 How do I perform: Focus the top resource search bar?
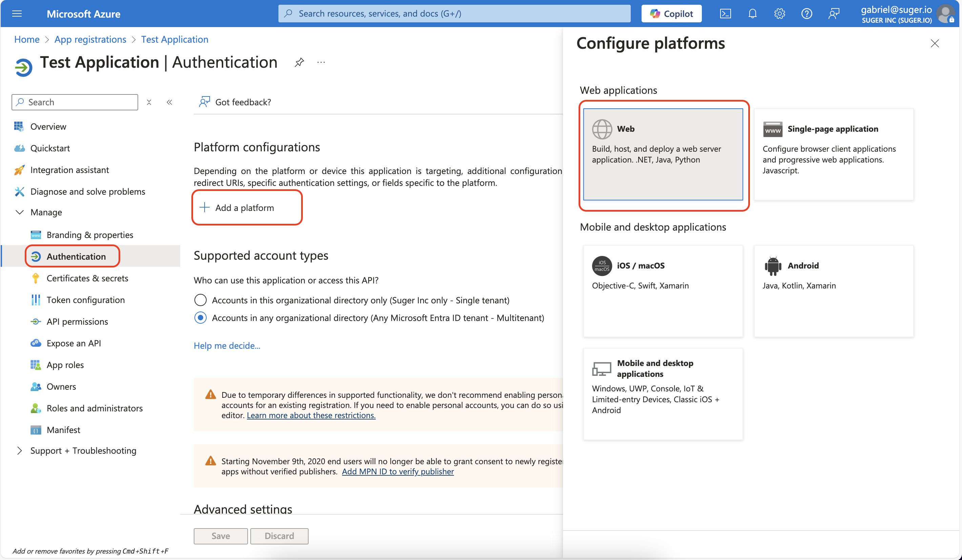coord(454,14)
